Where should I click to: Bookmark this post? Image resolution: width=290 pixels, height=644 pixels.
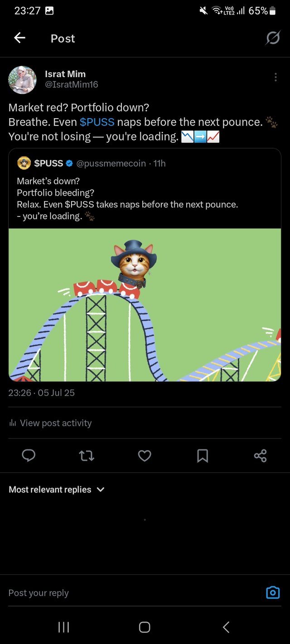click(203, 456)
